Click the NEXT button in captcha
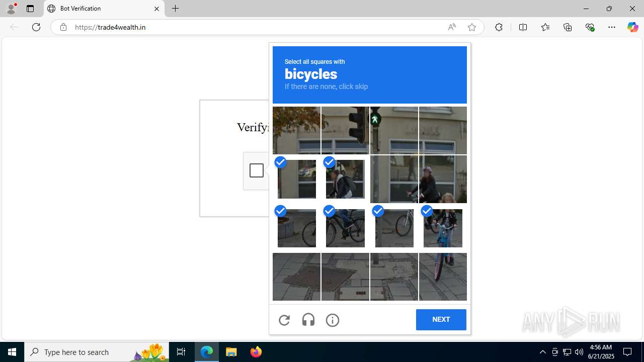Viewport: 644px width, 362px height. [441, 320]
